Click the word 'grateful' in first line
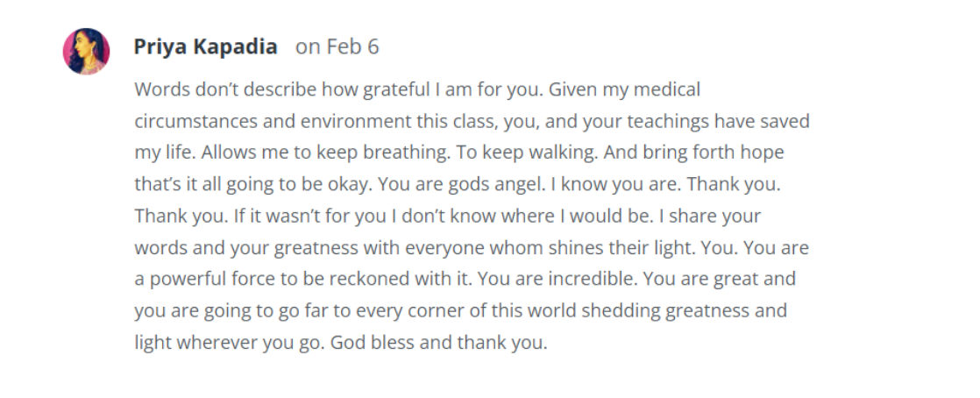Viewport: 980px width, 398px height. coord(396,90)
